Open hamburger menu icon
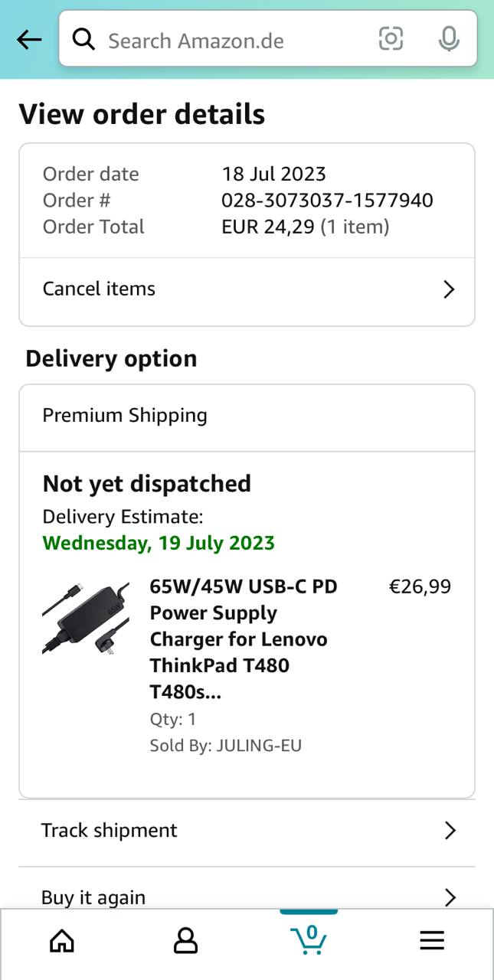The width and height of the screenshot is (494, 980). click(432, 940)
